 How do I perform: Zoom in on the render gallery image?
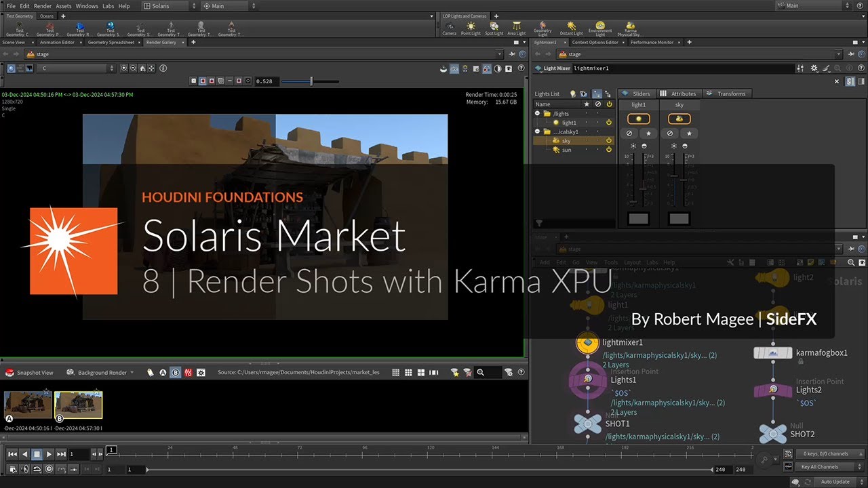point(124,68)
